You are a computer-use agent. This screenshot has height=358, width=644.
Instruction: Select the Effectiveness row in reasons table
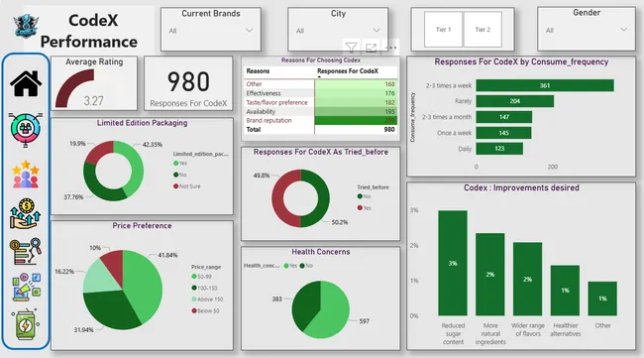click(320, 93)
